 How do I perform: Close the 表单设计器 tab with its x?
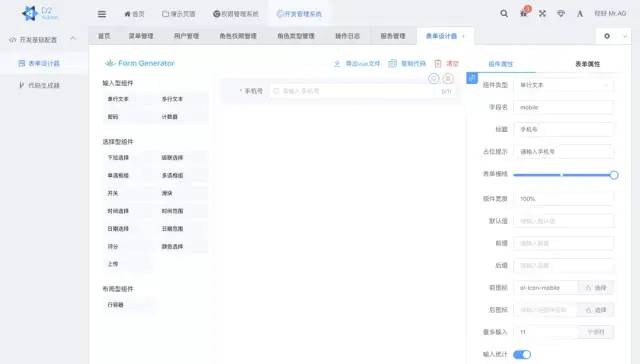(x=463, y=36)
